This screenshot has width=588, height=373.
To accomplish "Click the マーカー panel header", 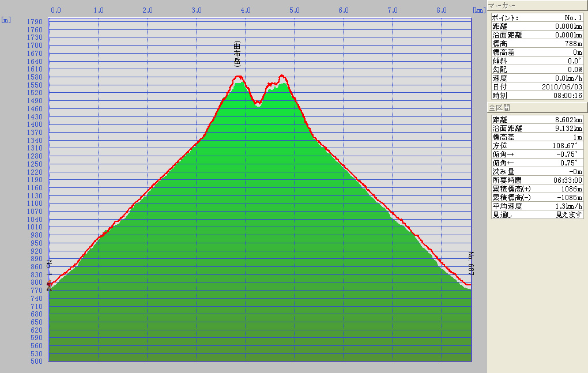I will pyautogui.click(x=537, y=5).
